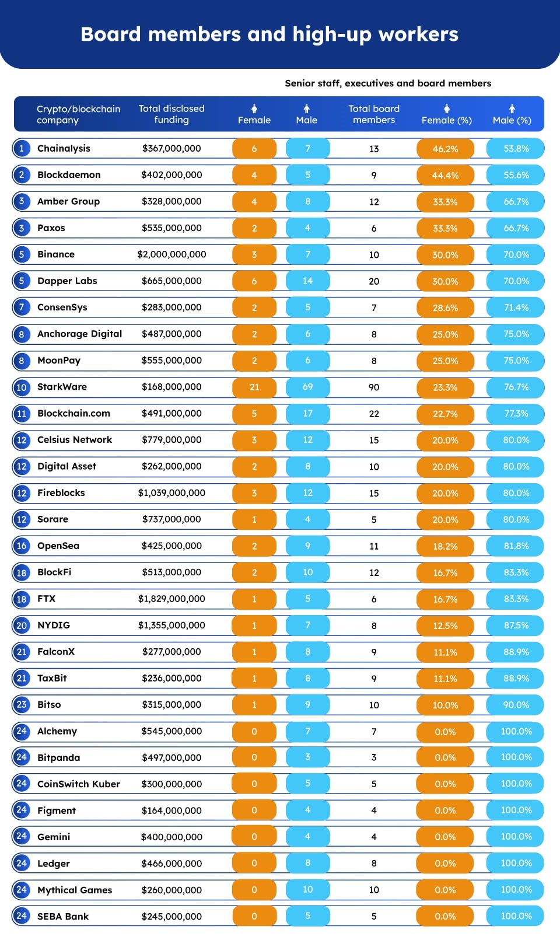Click the person icon above Male (%) header
560x940 pixels.
512,109
